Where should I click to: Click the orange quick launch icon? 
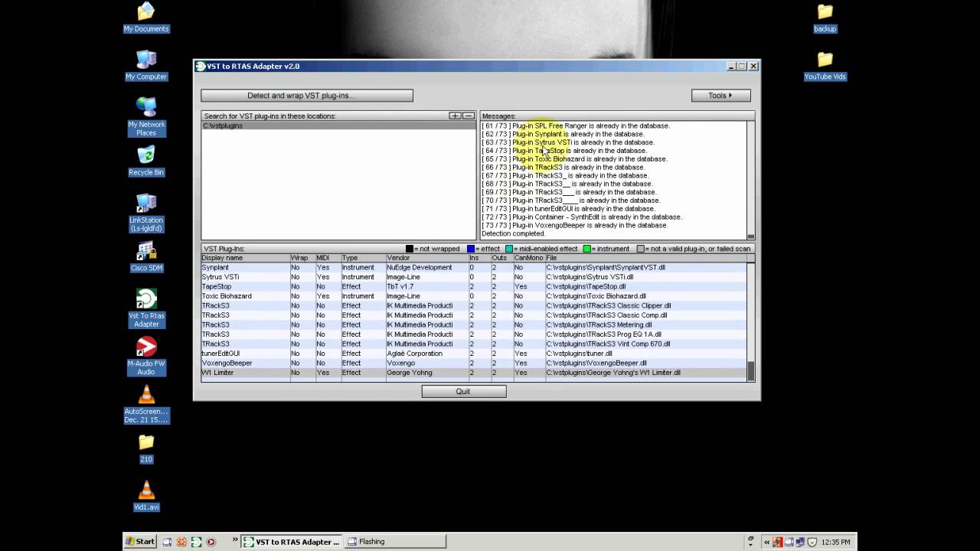pyautogui.click(x=181, y=542)
